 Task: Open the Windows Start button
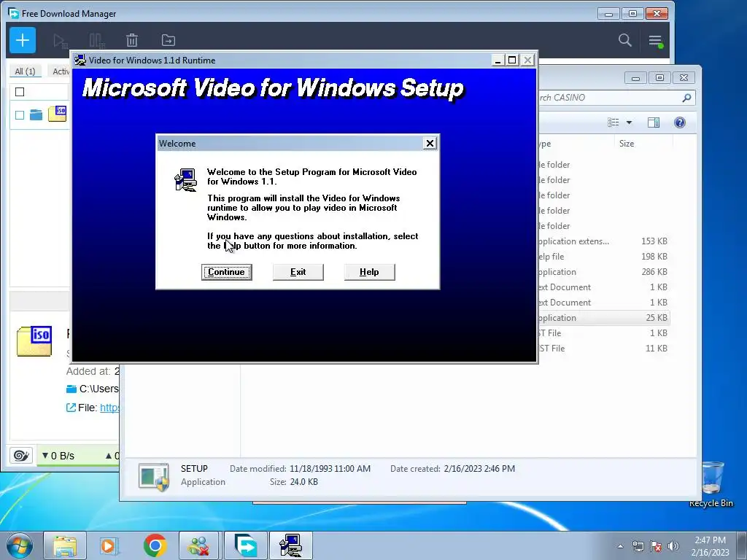click(20, 545)
